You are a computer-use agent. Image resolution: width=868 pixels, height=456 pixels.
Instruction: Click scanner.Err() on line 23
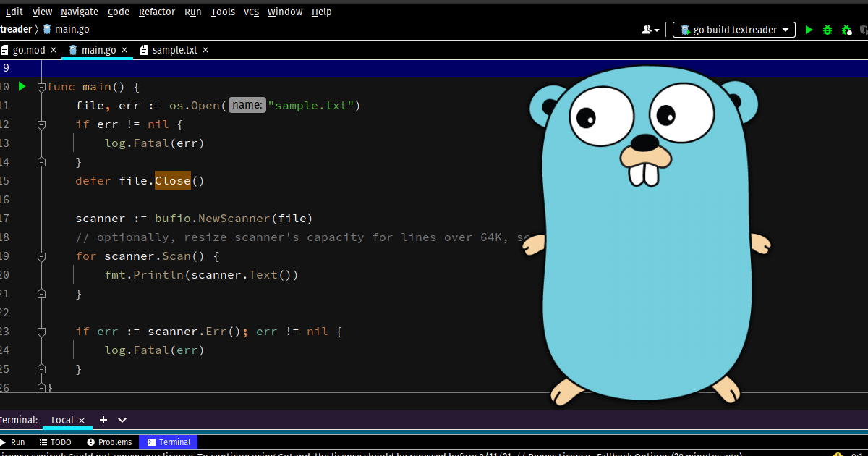tap(194, 332)
